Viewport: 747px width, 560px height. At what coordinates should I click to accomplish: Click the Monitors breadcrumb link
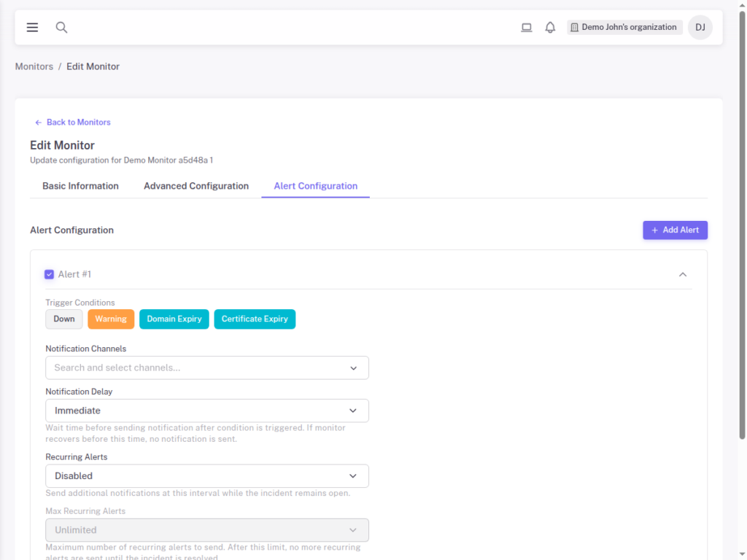point(34,66)
